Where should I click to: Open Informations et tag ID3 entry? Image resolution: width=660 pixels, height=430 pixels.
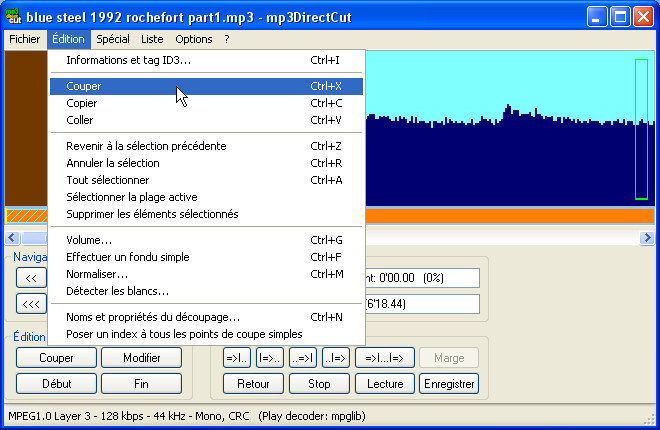point(128,60)
